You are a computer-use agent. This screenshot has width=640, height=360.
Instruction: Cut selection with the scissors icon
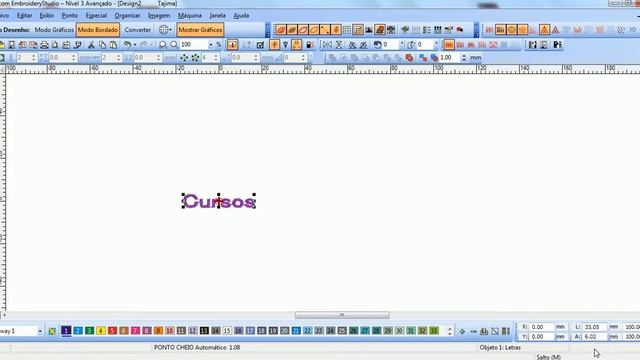(91, 45)
